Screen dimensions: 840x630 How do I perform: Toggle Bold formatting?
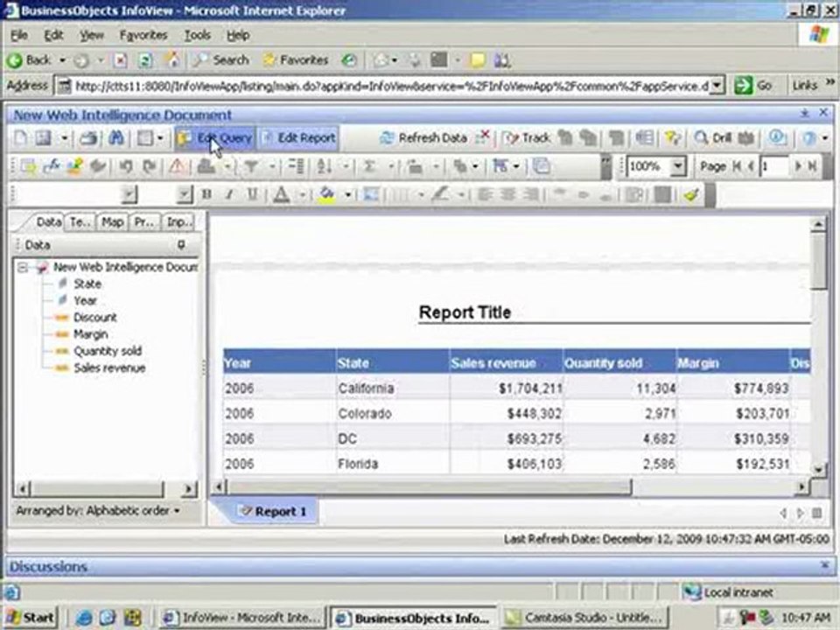tap(206, 194)
